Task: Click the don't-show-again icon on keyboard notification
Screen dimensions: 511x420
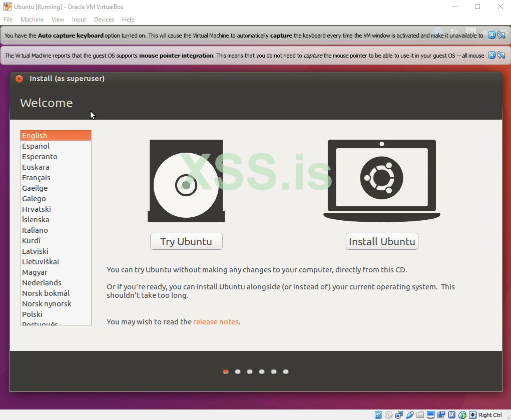Action: (x=501, y=35)
